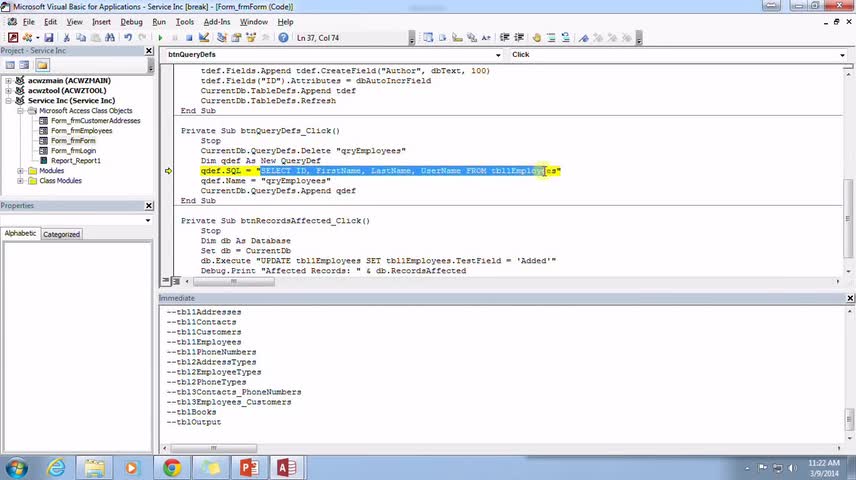Click the View Code icon in Project panel

pyautogui.click(x=10, y=65)
